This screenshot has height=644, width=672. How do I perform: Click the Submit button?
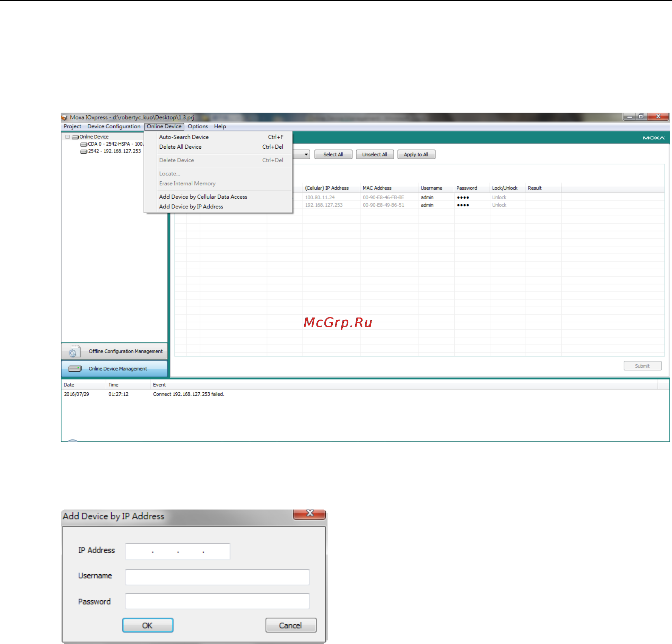click(642, 366)
